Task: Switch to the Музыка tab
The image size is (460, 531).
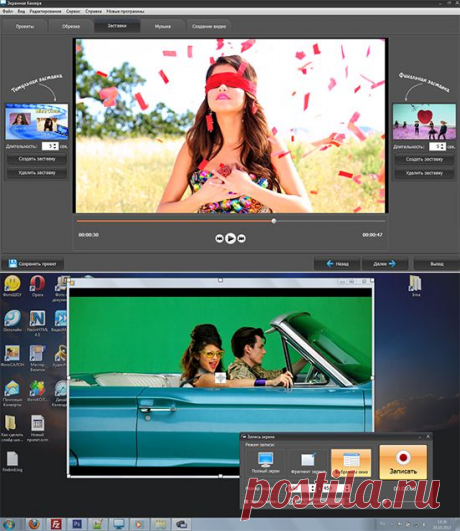Action: tap(163, 26)
